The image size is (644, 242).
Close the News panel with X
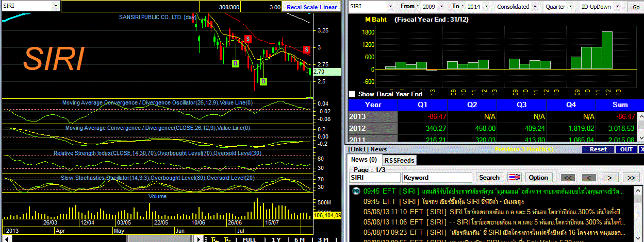[641, 149]
